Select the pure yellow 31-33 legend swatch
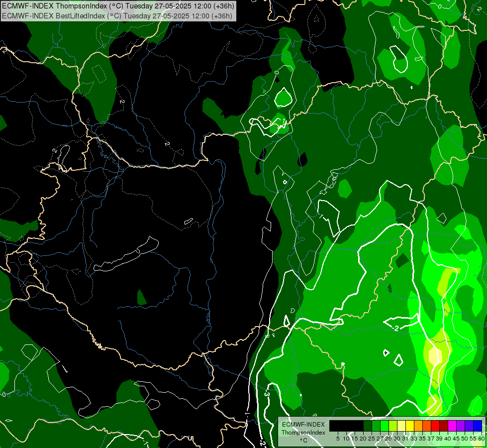 click(x=410, y=426)
